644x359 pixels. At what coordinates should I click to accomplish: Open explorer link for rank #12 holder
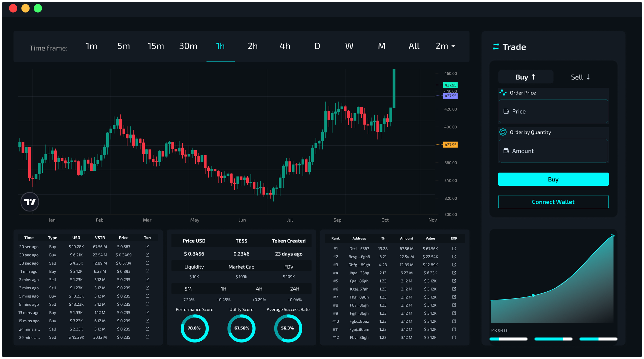(454, 337)
